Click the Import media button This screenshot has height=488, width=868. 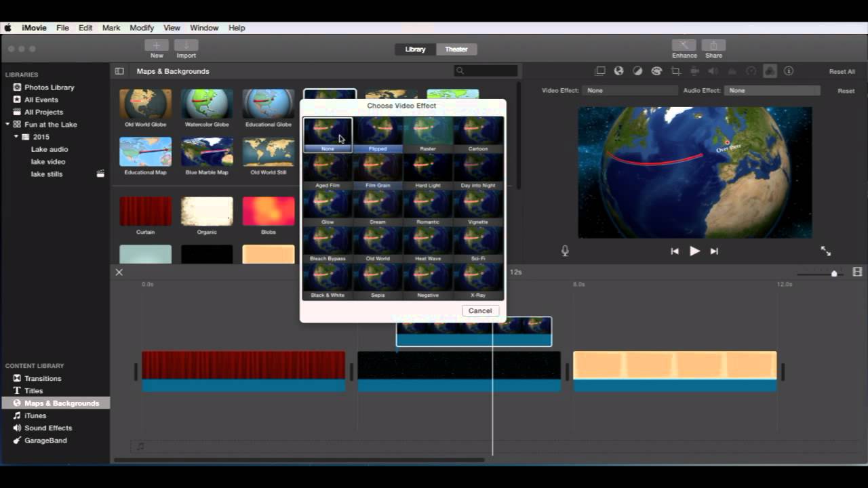click(186, 49)
